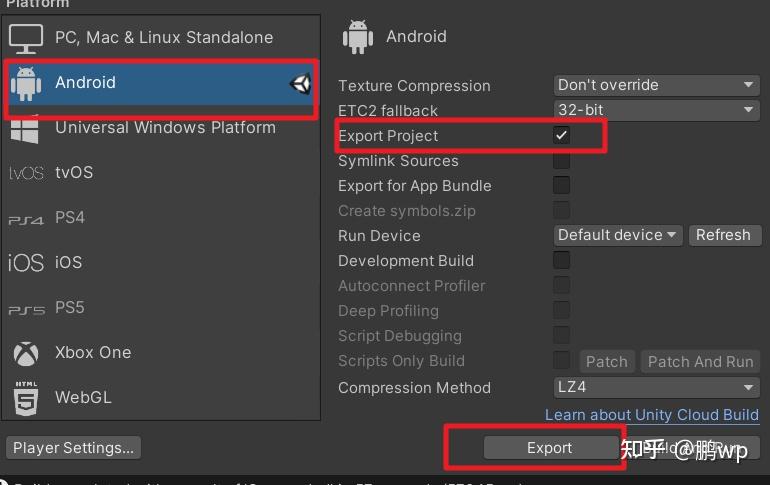Select the WebGL HTML5 icon
The width and height of the screenshot is (770, 485).
(x=26, y=398)
